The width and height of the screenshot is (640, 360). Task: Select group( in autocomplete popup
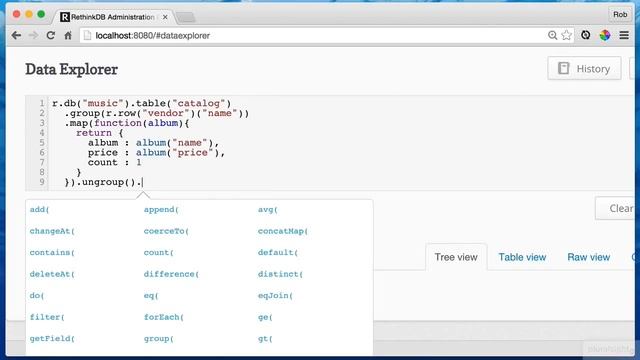coord(159,339)
